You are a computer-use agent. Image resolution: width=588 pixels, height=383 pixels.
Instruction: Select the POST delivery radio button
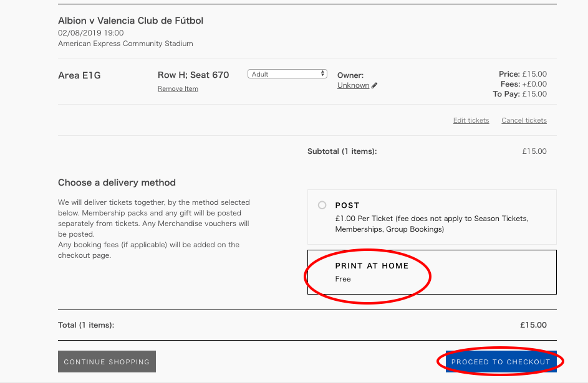pos(322,205)
